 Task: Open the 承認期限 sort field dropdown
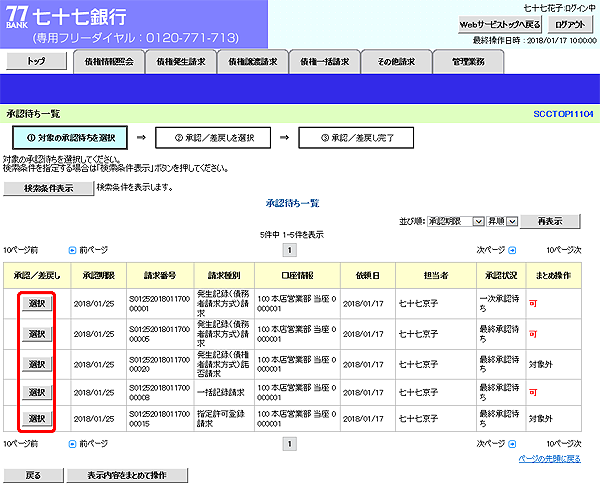click(x=456, y=221)
